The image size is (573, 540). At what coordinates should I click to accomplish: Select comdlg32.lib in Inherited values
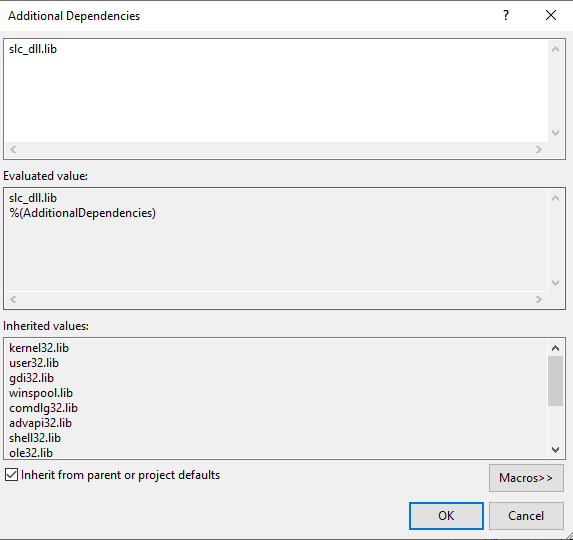pos(43,408)
